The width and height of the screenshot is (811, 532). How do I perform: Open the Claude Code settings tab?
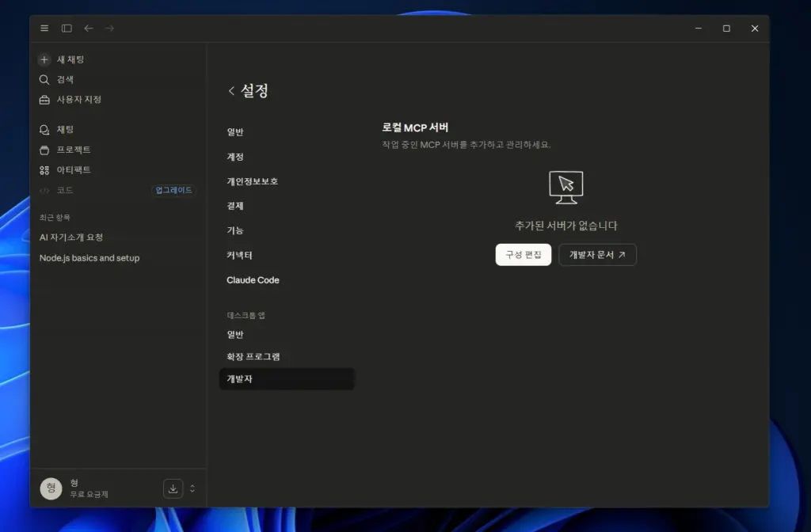click(287, 280)
